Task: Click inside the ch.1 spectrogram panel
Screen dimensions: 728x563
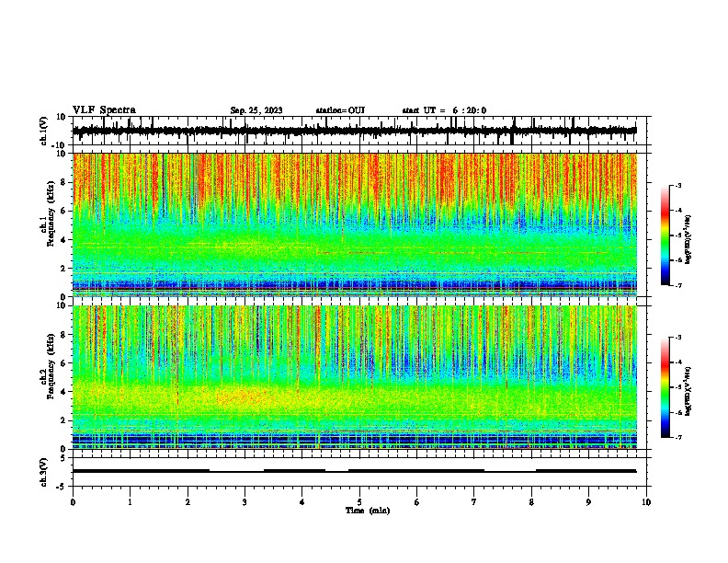Action: (x=355, y=224)
